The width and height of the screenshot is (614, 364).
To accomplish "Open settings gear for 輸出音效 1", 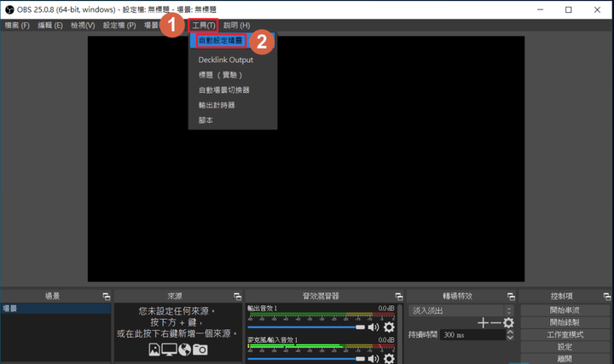I will coord(389,326).
